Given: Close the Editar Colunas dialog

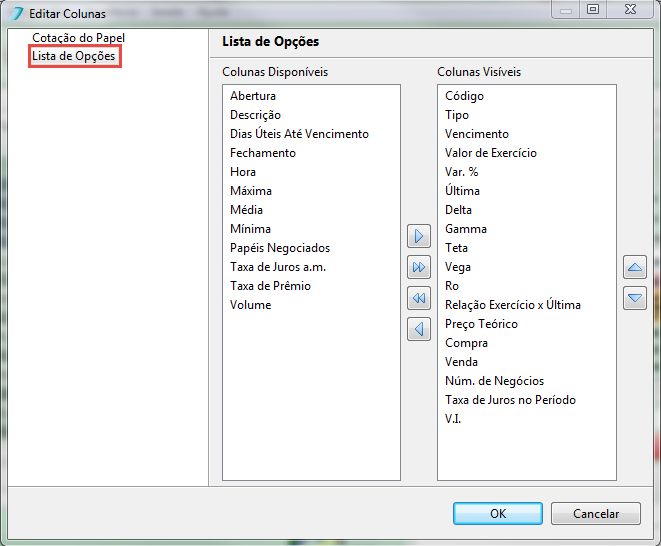Looking at the screenshot, I should (x=631, y=9).
